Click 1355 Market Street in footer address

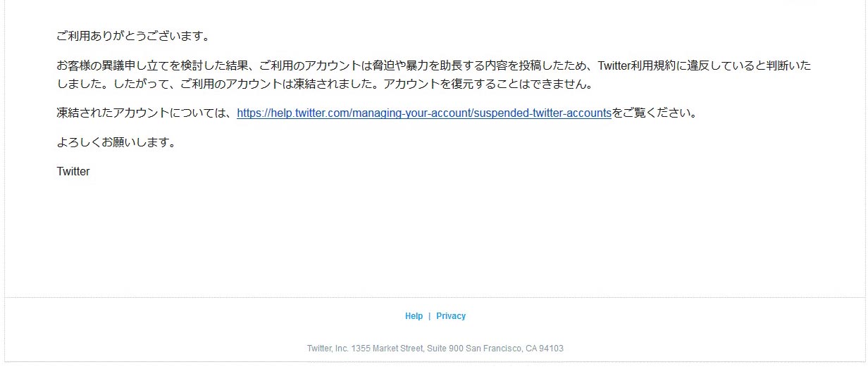387,349
